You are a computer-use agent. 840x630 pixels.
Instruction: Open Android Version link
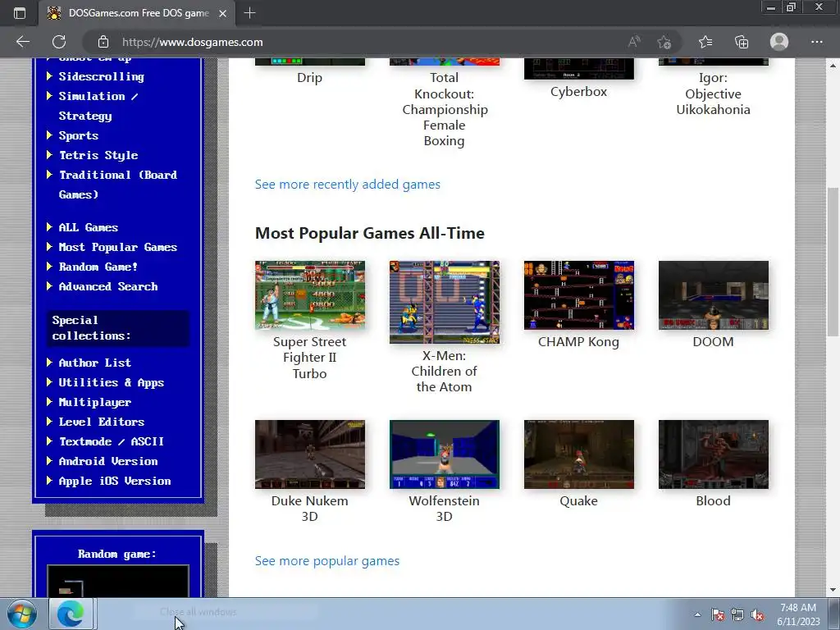point(108,462)
